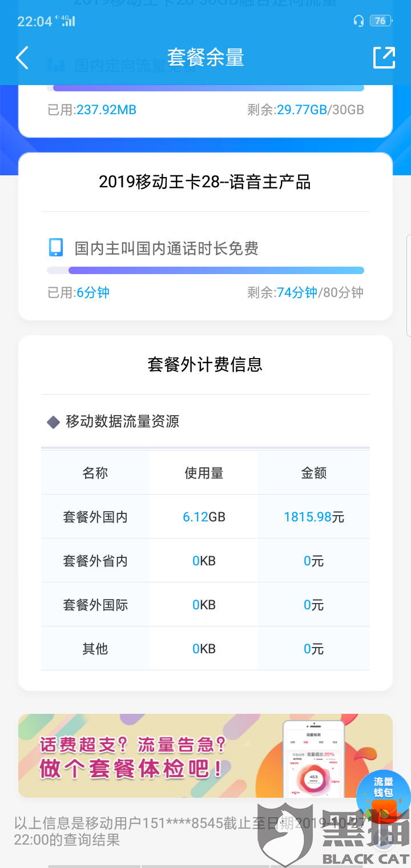Tap the 6.12GB usage value
411x868 pixels.
(204, 517)
